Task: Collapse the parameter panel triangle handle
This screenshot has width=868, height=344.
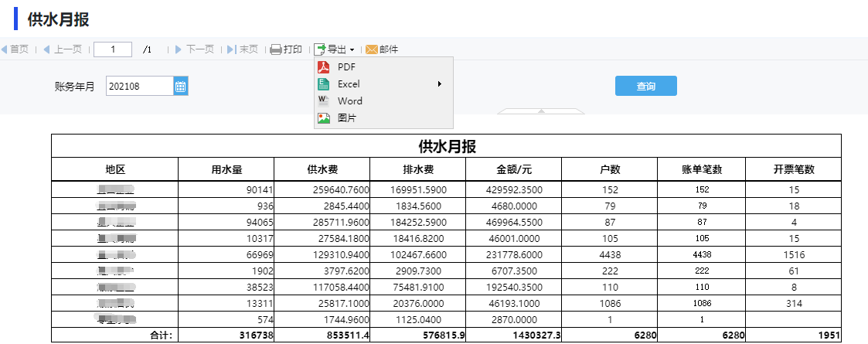Action: pos(541,111)
